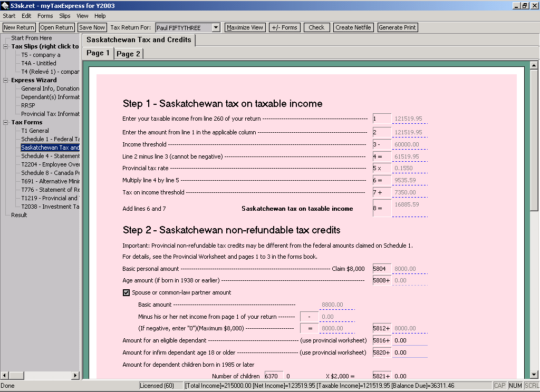The height and width of the screenshot is (392, 540).
Task: Click Maximize View button
Action: (x=245, y=27)
